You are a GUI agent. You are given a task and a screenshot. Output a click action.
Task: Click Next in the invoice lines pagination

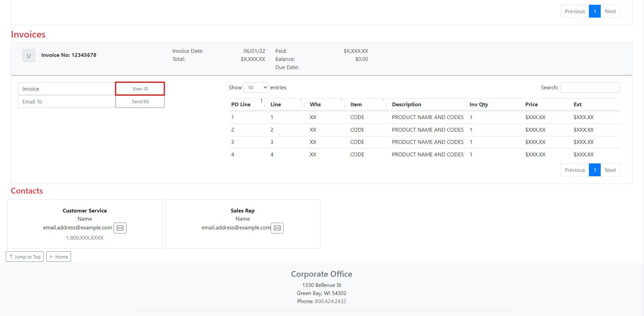610,170
